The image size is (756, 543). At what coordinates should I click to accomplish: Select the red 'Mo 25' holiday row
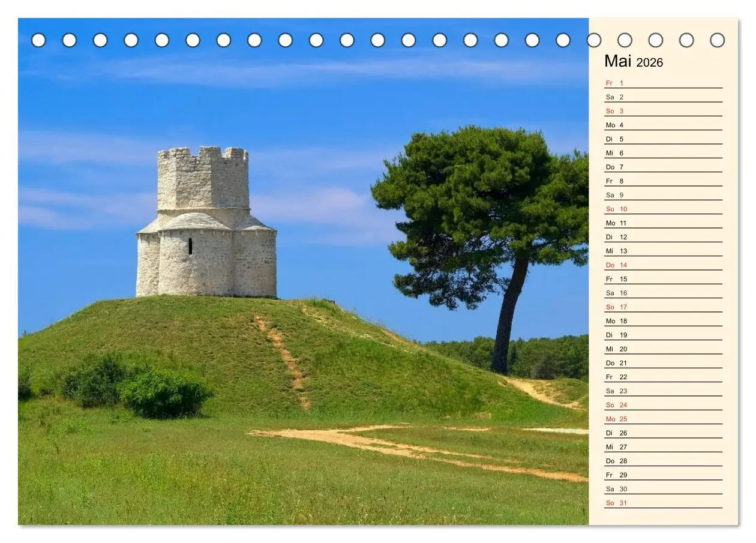(663, 419)
